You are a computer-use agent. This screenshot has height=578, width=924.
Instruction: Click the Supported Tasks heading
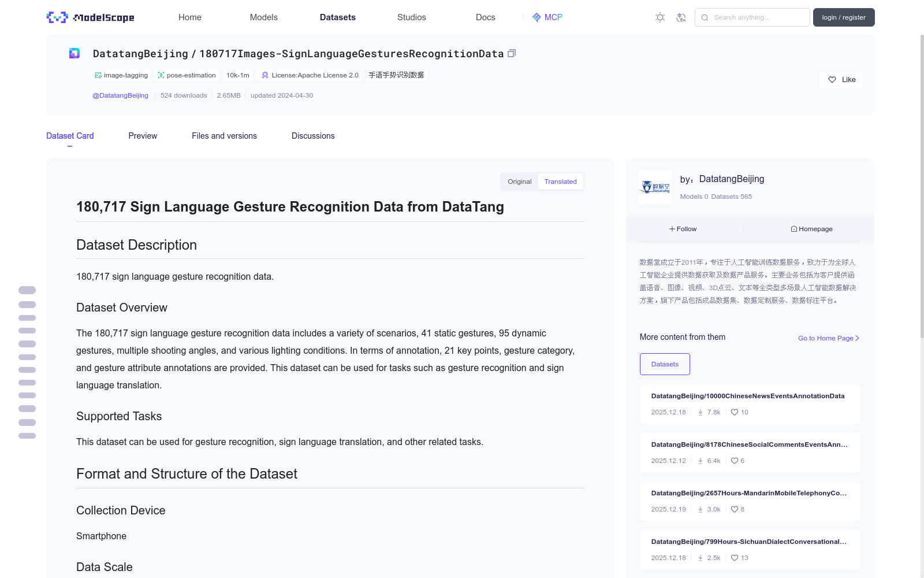coord(119,416)
